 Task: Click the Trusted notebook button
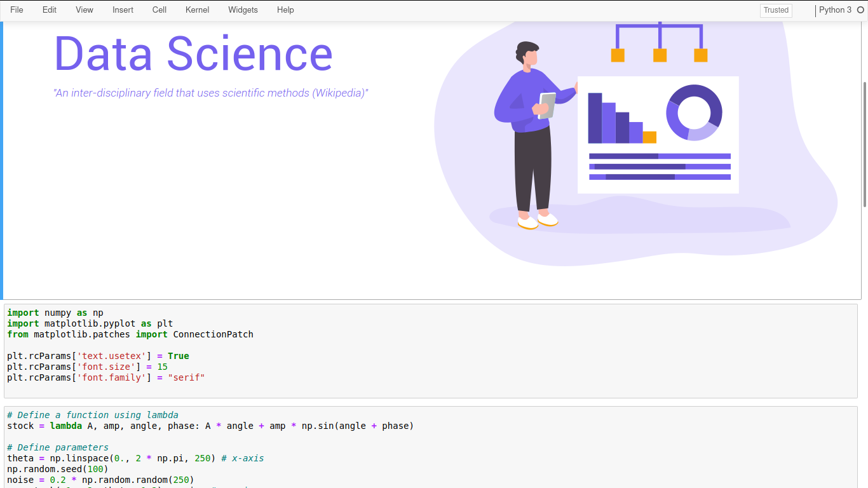[x=776, y=10]
